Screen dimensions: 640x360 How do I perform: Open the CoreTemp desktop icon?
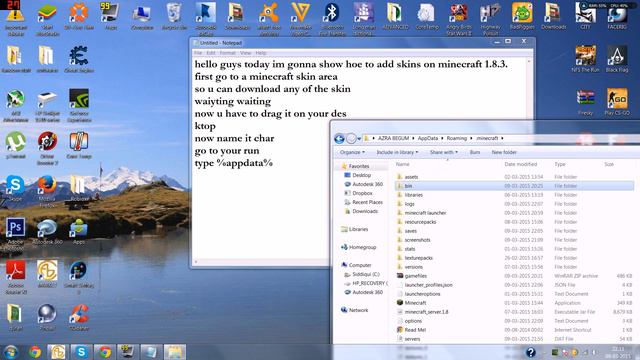coord(427,16)
